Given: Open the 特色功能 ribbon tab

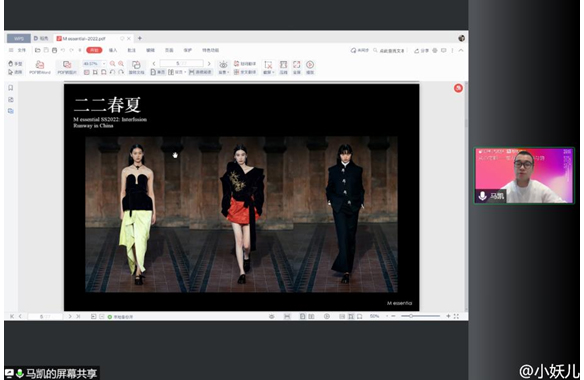Looking at the screenshot, I should (210, 50).
